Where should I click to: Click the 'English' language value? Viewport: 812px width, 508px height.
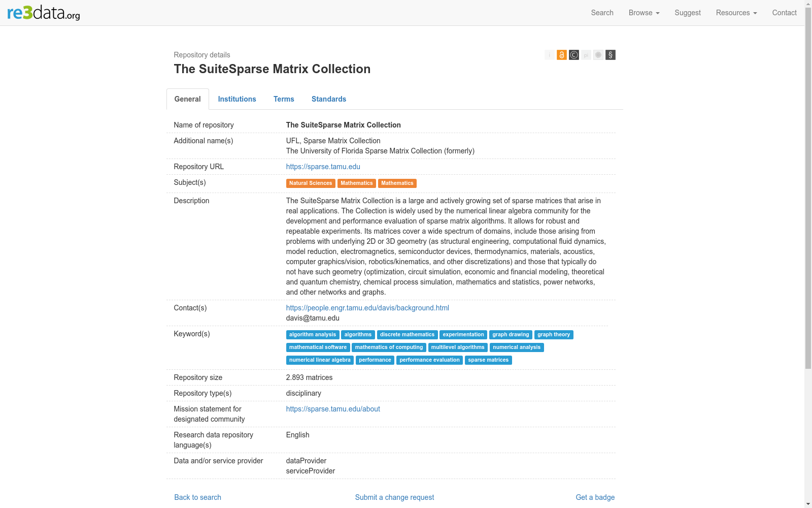298,435
